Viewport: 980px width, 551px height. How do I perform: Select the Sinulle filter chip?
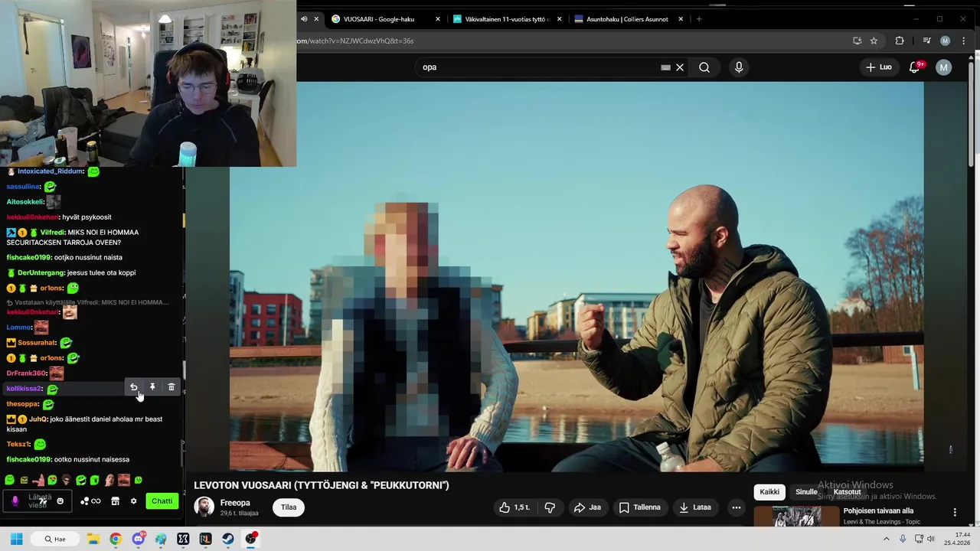806,492
